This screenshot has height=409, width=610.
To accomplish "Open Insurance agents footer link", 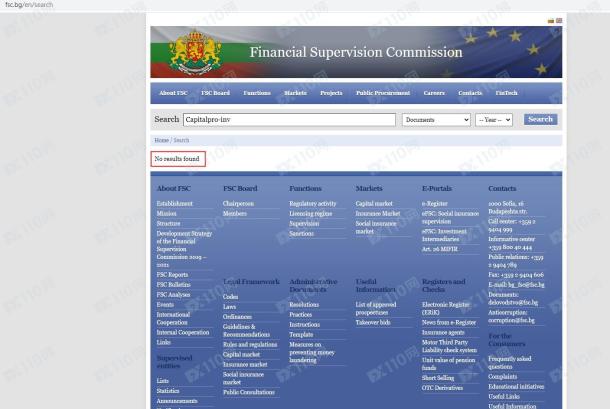I will coord(443,333).
